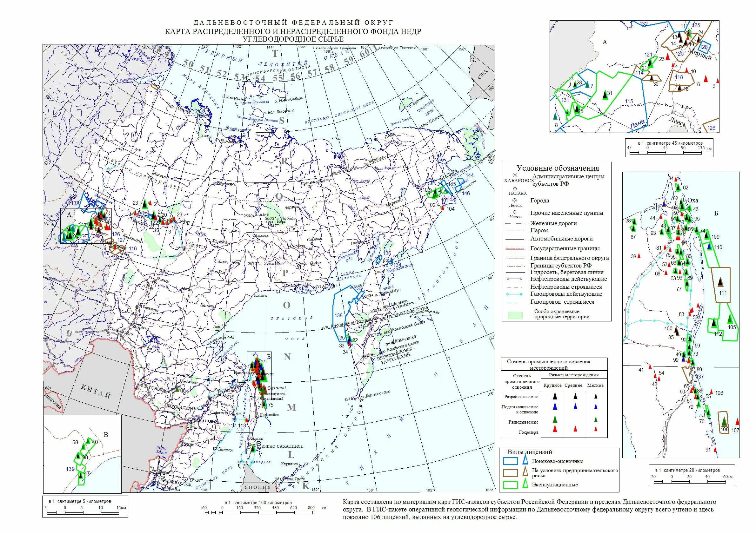Click the green Эксплуатационные triangle outline icon

(525, 484)
